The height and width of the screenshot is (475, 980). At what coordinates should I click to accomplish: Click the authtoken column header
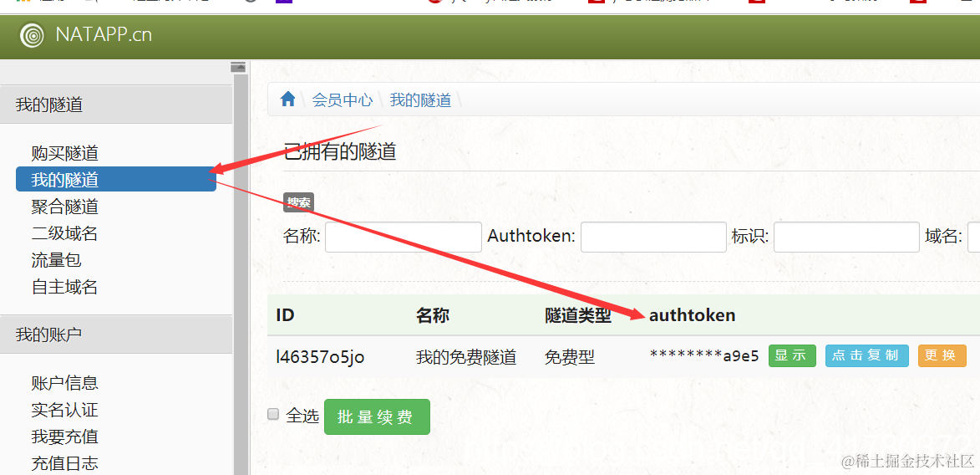[x=692, y=315]
